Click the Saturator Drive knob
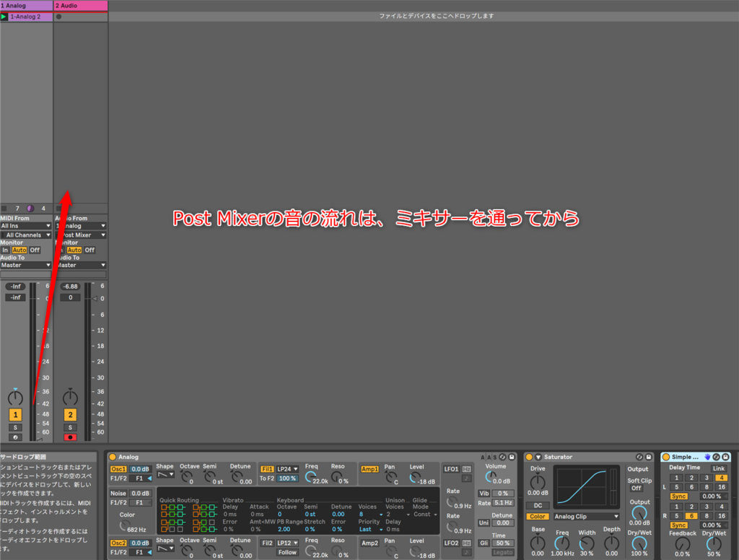 pyautogui.click(x=538, y=481)
